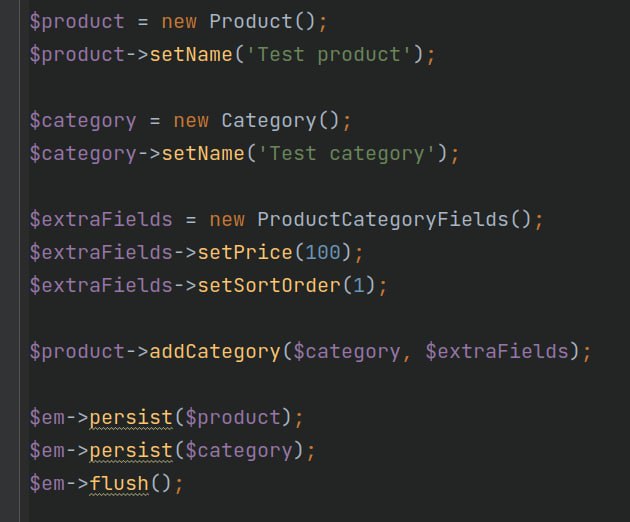Click the setPrice method call

click(245, 253)
